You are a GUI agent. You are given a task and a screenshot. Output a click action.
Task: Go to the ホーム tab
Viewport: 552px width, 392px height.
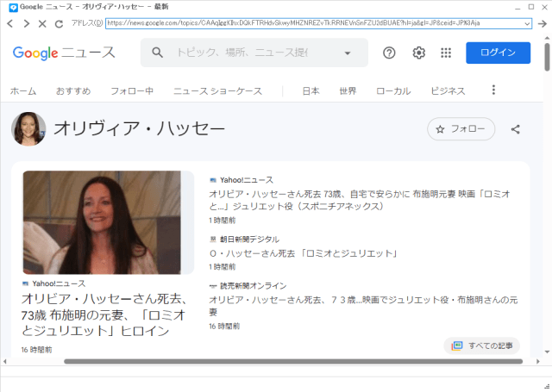pyautogui.click(x=23, y=91)
